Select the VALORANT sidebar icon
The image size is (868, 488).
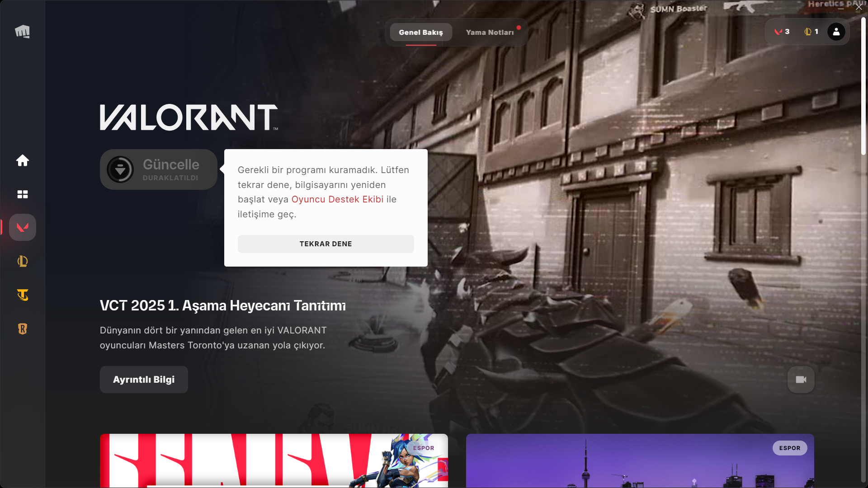click(x=23, y=227)
